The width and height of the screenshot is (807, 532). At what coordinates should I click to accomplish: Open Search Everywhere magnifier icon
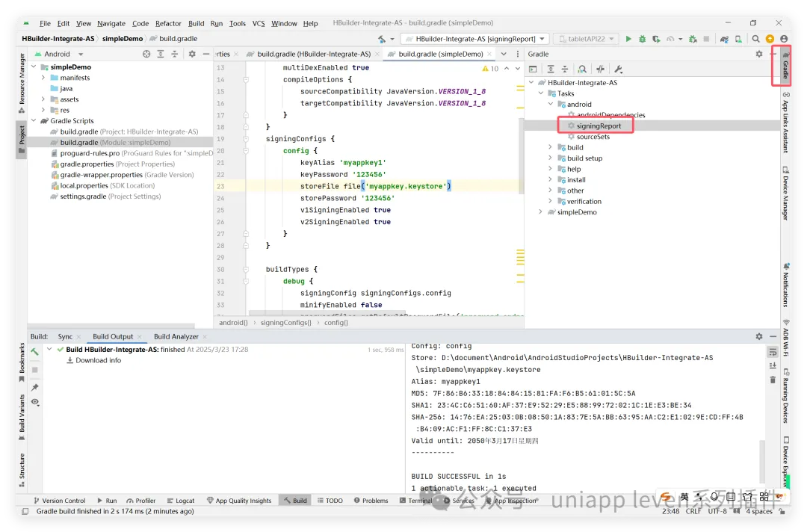[755, 39]
